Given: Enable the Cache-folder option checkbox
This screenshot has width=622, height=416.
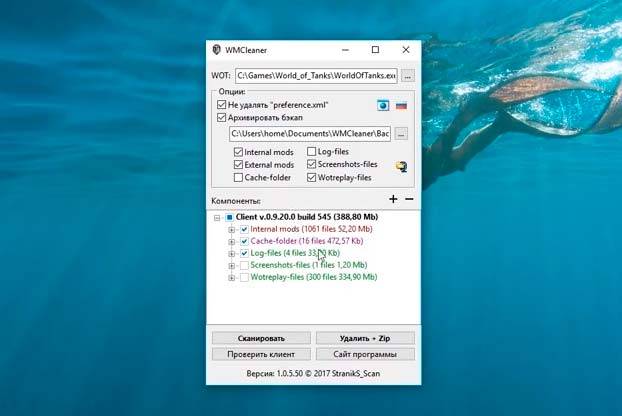Looking at the screenshot, I should (238, 177).
